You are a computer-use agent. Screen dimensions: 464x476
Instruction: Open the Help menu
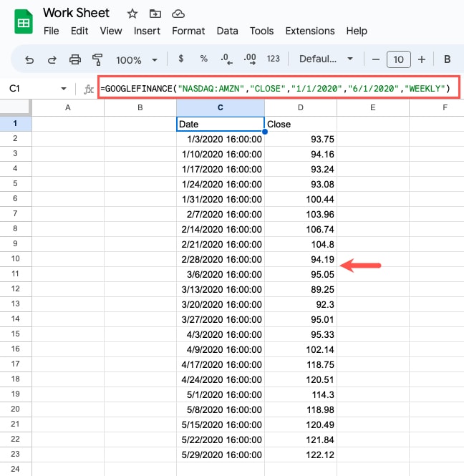(x=357, y=31)
